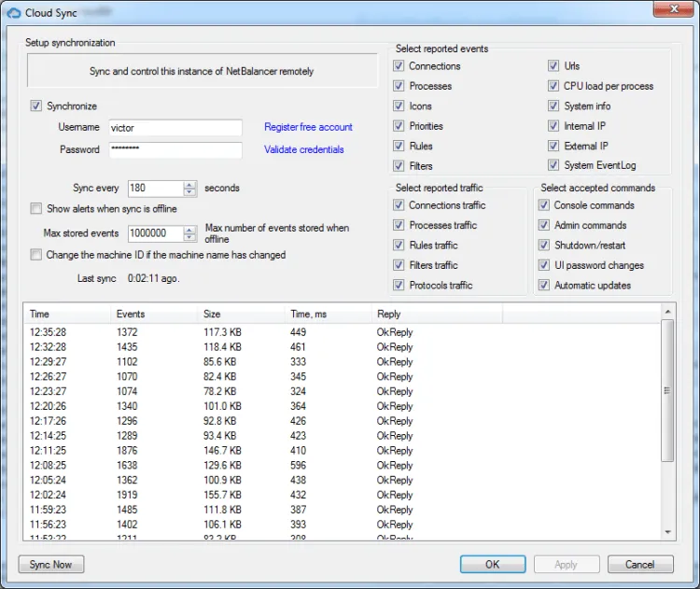Sort log by Time column header
The width and height of the screenshot is (700, 589).
[67, 314]
